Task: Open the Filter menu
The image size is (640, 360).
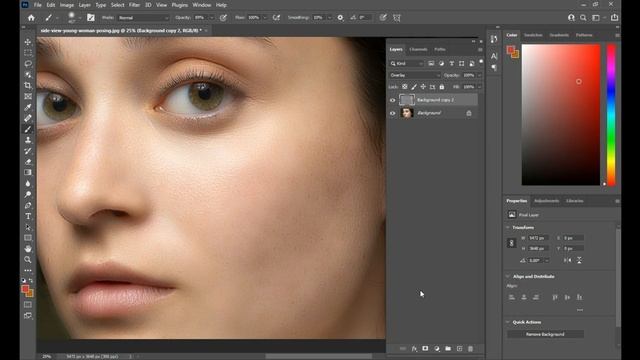Action: (134, 5)
